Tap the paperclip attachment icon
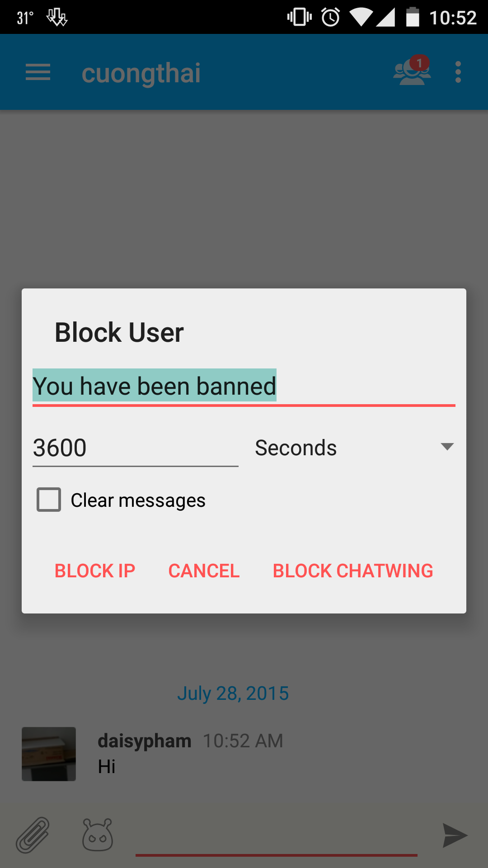 33,835
